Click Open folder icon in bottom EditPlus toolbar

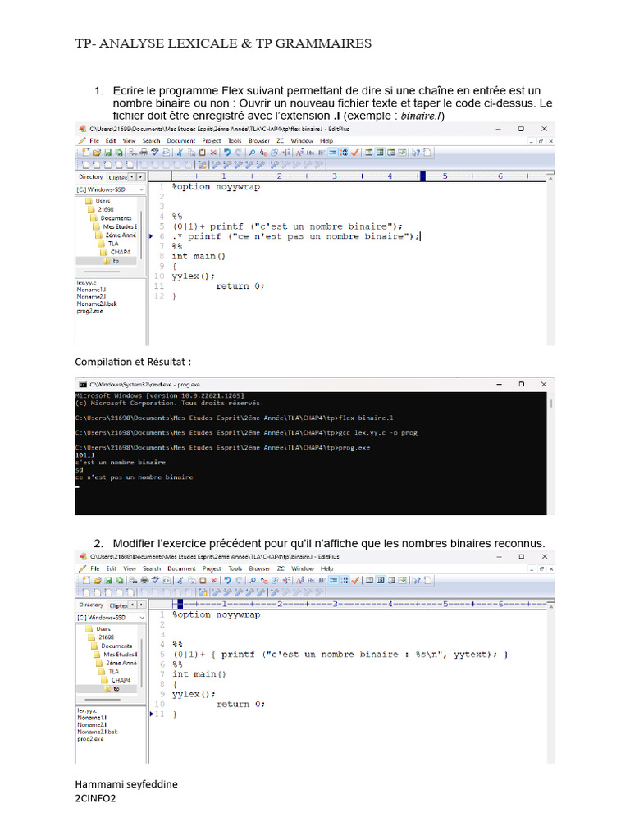pyautogui.click(x=97, y=580)
